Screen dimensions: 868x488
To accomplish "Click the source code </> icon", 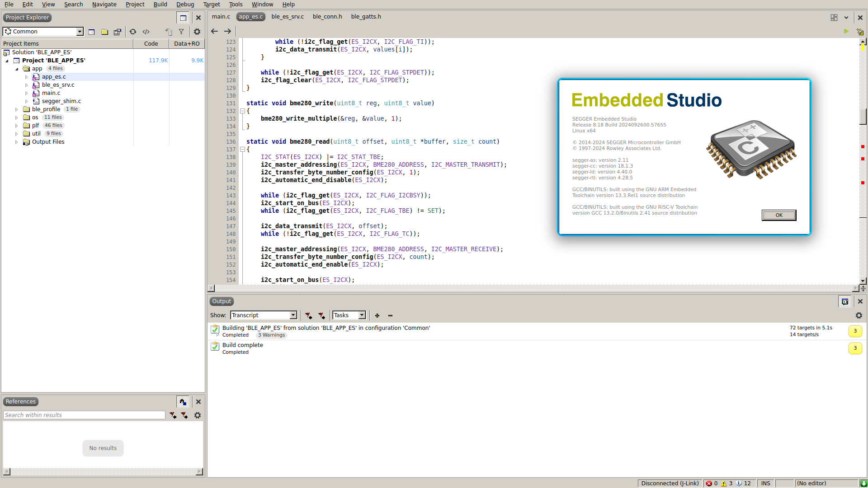I will pos(146,32).
